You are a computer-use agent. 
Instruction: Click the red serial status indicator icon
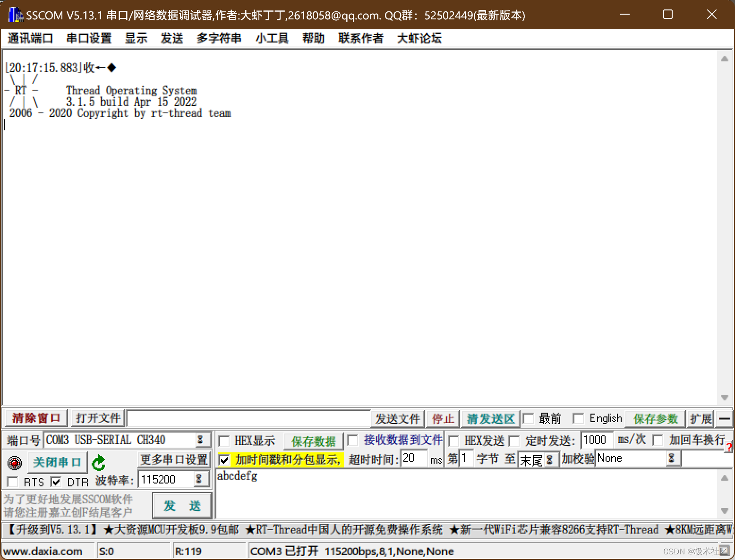[15, 463]
